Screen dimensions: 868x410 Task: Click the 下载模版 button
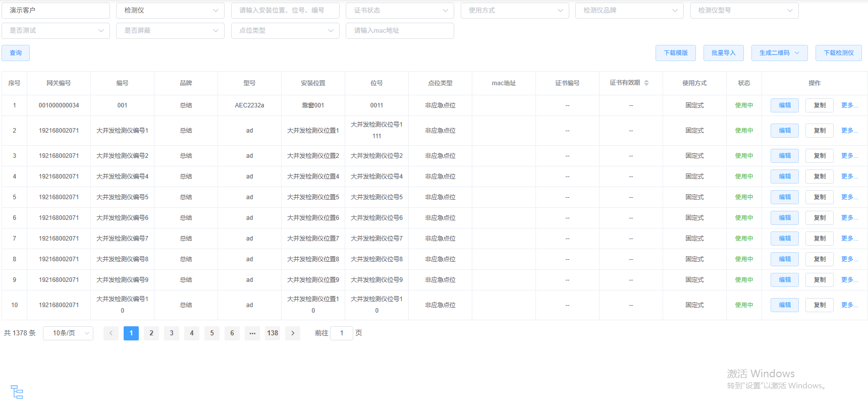675,53
